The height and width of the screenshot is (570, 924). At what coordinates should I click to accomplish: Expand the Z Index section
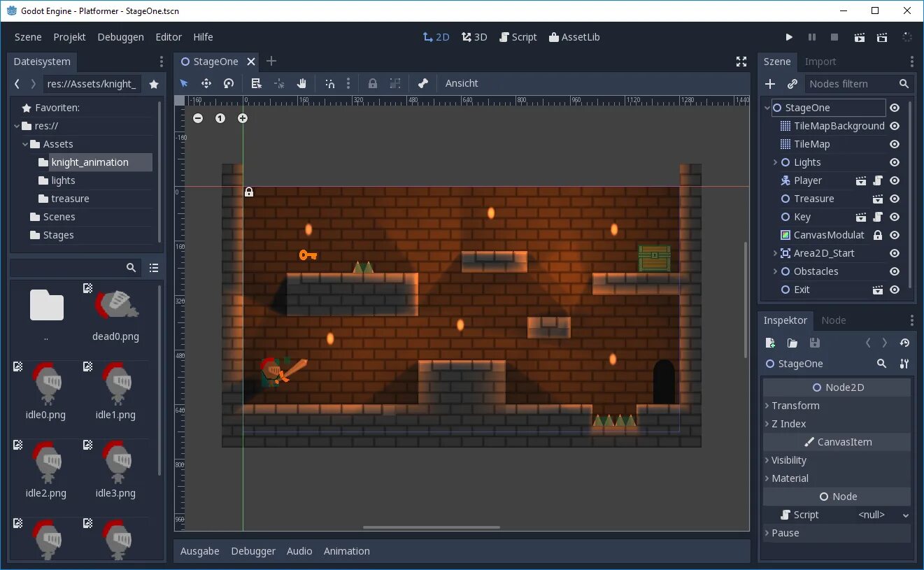837,424
